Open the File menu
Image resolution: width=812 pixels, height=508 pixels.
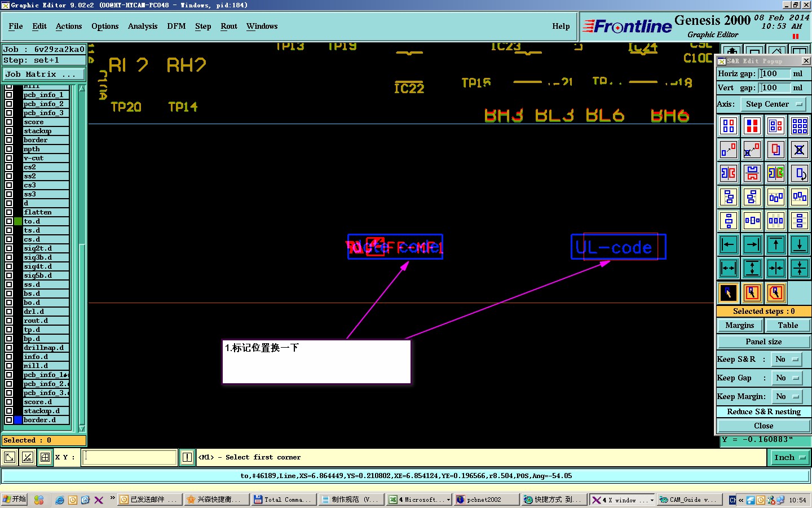point(16,26)
